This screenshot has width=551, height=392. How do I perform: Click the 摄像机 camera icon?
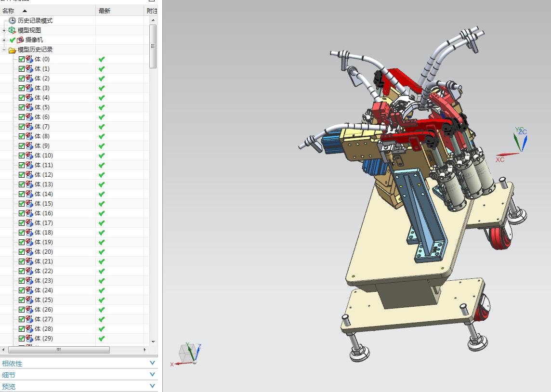(20, 39)
